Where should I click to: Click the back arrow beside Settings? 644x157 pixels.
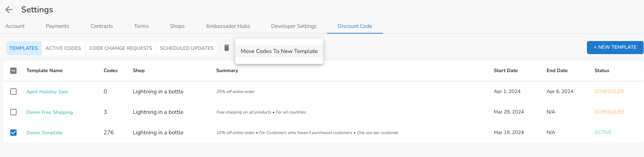[9, 10]
